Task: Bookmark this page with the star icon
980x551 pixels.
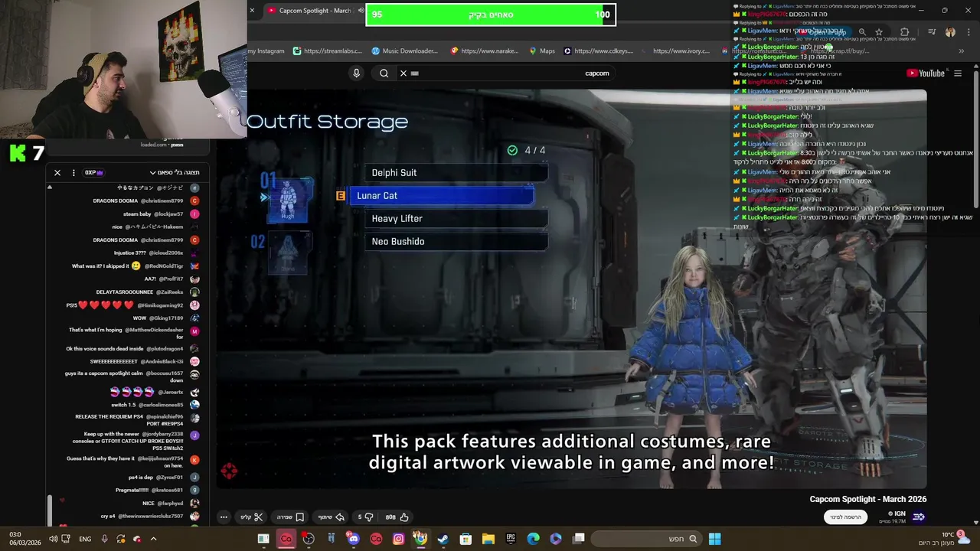Action: 879,32
